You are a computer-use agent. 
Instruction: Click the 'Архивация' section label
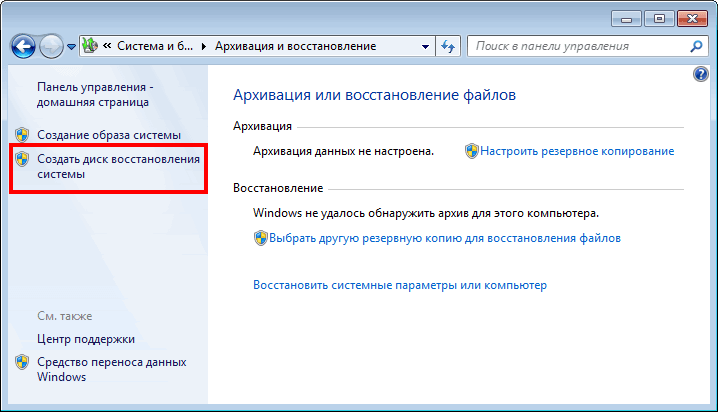[262, 126]
